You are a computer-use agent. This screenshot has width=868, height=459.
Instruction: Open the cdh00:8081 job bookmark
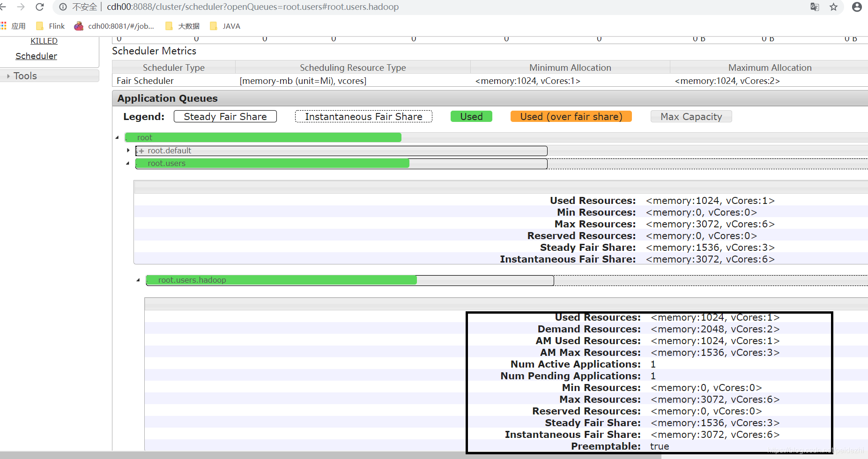tap(114, 26)
